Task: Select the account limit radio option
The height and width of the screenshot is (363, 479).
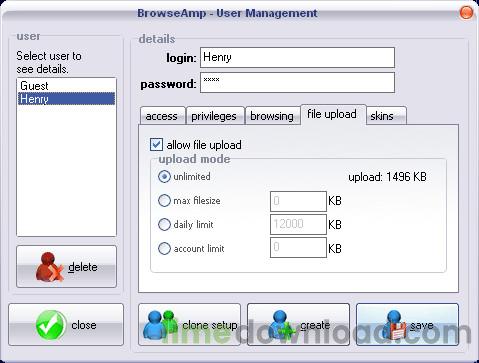Action: (164, 248)
